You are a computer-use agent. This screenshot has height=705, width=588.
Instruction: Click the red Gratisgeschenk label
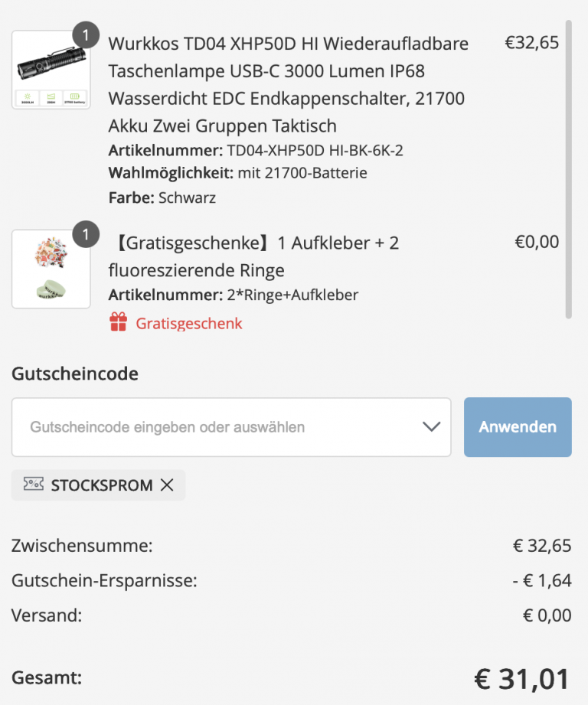pyautogui.click(x=188, y=322)
